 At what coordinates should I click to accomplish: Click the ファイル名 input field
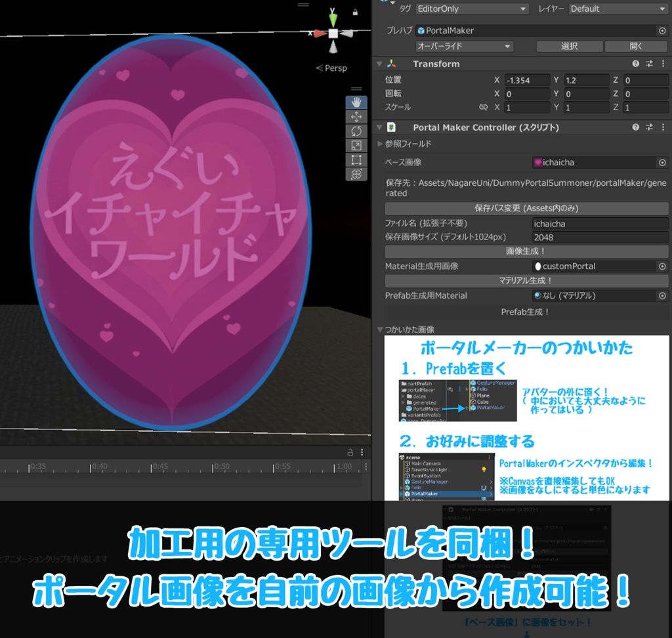600,223
